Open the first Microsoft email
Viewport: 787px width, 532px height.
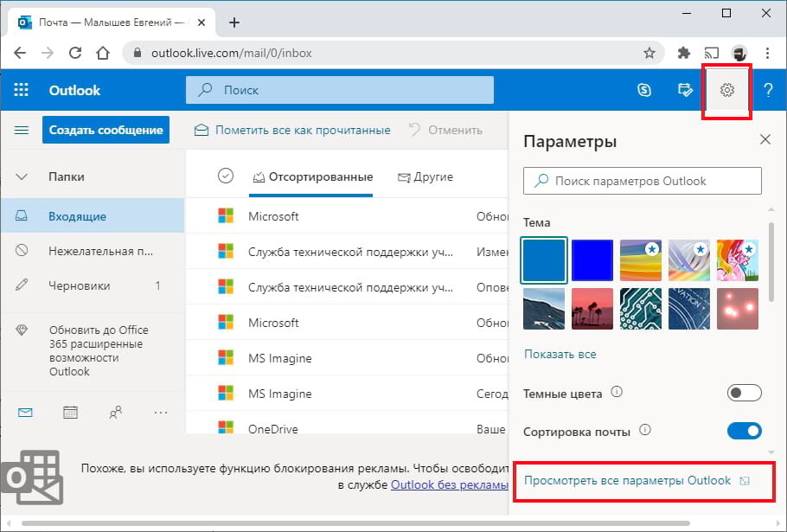coord(348,215)
